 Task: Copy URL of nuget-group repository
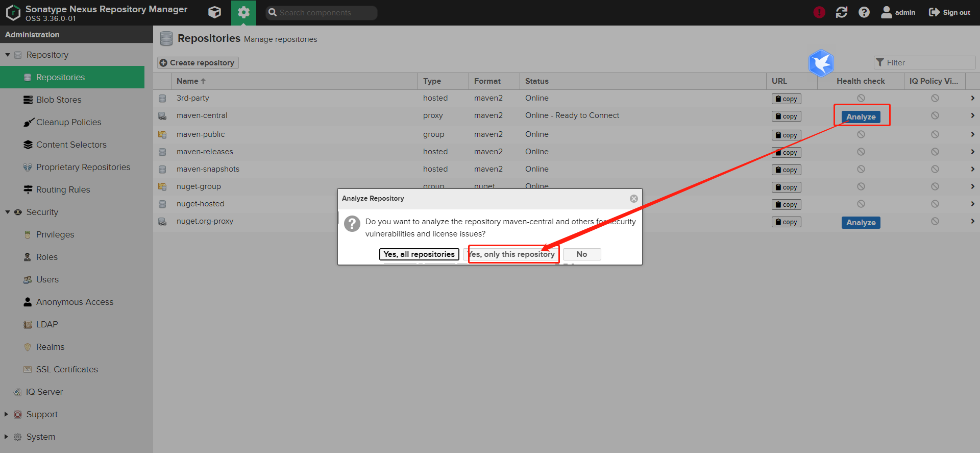(786, 187)
